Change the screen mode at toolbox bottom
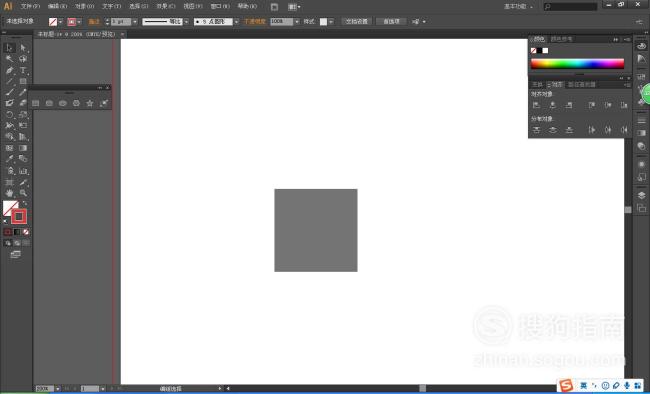This screenshot has height=394, width=650. pyautogui.click(x=15, y=254)
